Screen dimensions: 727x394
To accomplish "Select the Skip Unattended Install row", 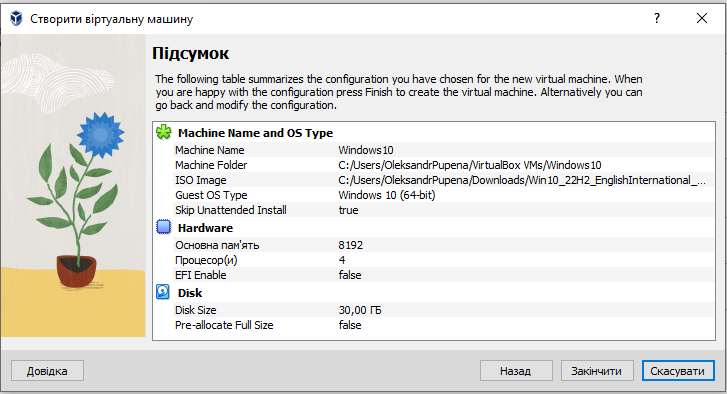I will click(x=444, y=210).
